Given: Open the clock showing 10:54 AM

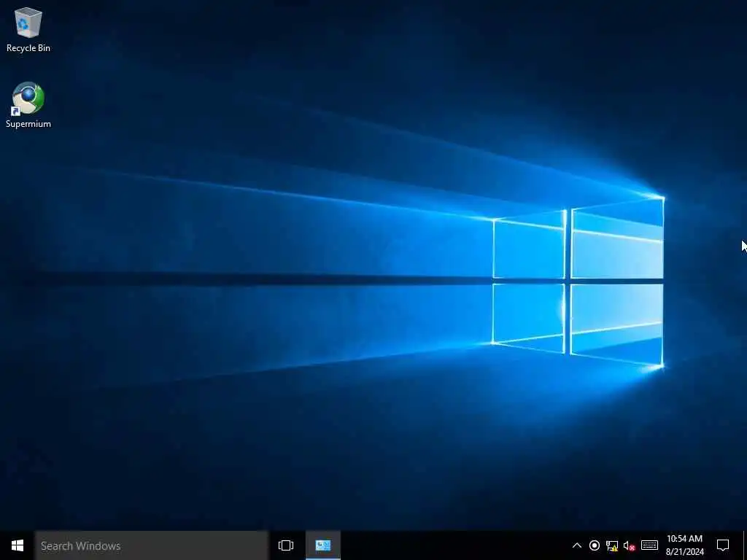Looking at the screenshot, I should (684, 545).
